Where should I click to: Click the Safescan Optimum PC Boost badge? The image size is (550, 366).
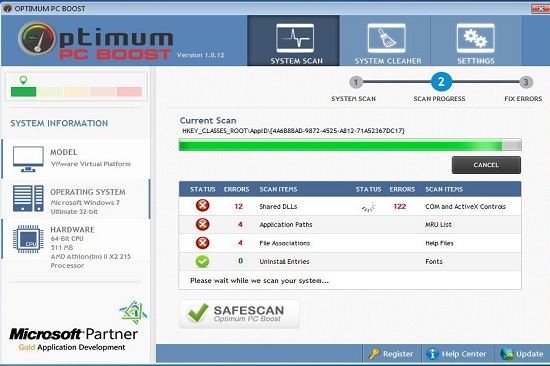[x=239, y=314]
